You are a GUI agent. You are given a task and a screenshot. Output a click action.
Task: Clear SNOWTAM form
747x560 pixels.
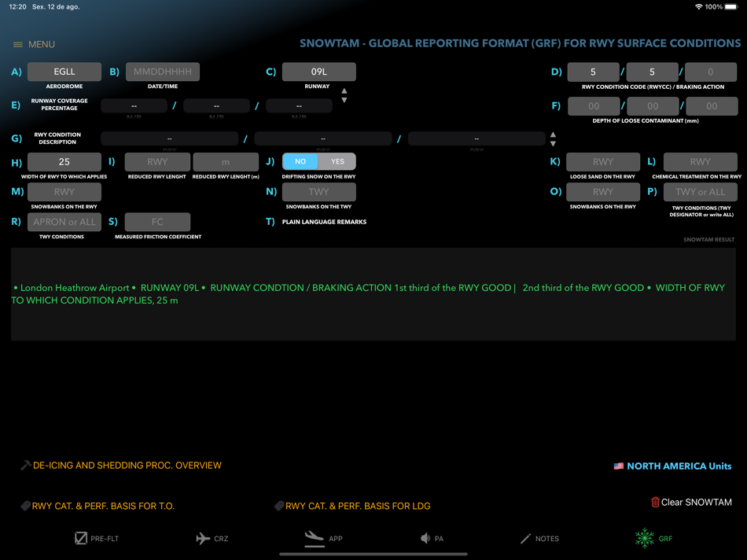click(696, 502)
